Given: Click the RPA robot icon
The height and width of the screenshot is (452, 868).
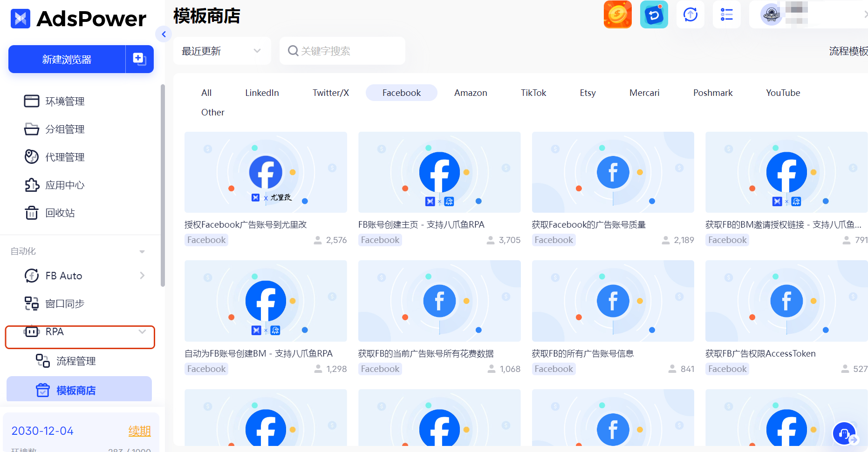Looking at the screenshot, I should pos(32,331).
